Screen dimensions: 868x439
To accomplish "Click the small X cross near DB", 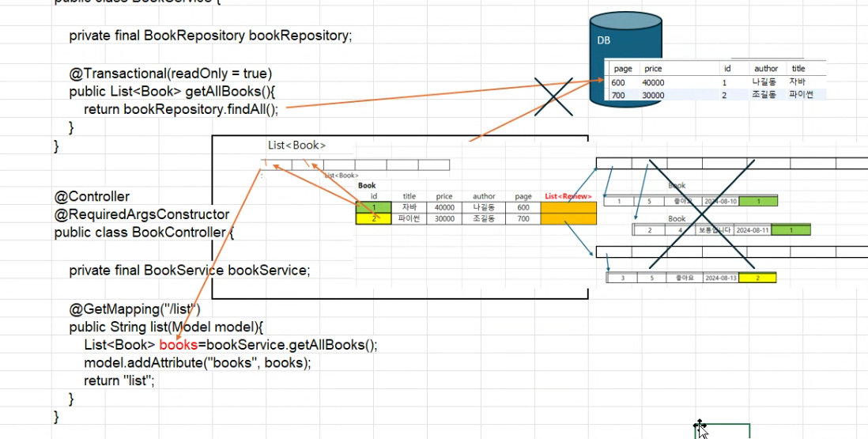I will 553,97.
